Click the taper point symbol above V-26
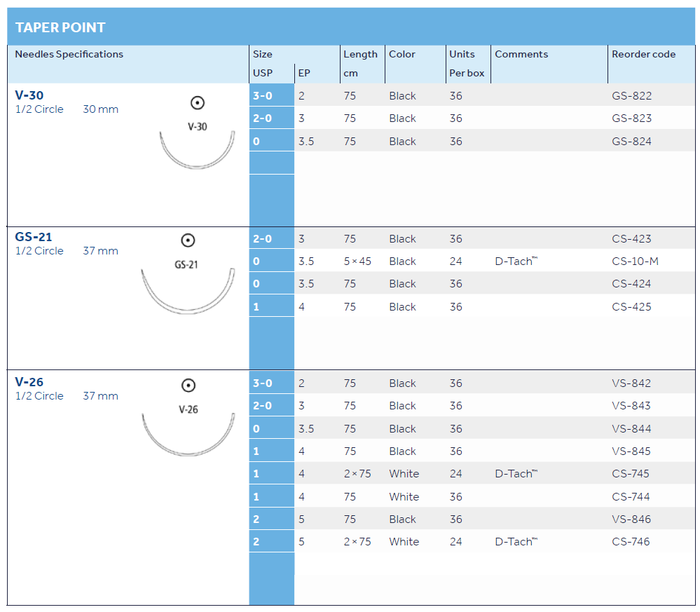700x612 pixels. 188,386
